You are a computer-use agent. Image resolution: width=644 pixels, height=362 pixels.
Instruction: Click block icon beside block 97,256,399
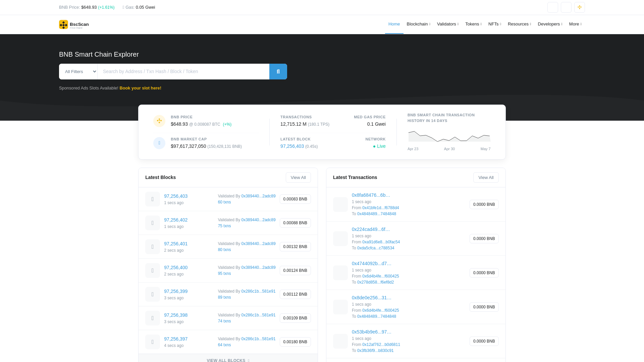click(153, 294)
